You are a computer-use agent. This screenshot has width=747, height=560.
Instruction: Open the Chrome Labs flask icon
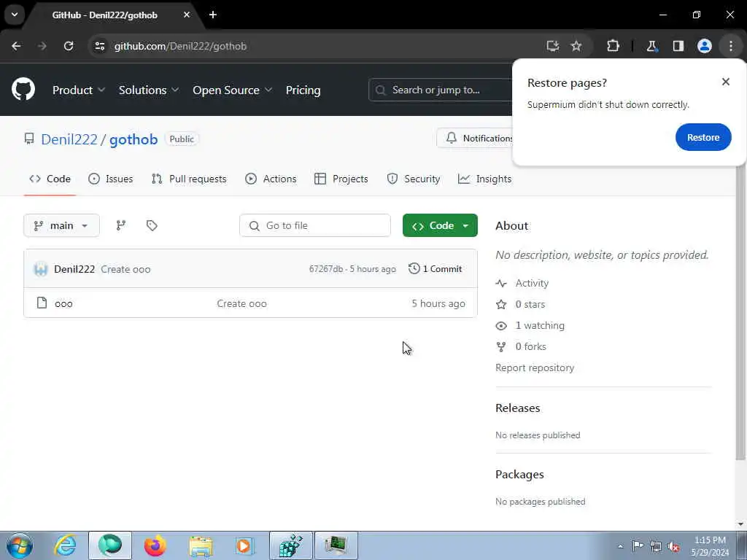[x=651, y=46]
